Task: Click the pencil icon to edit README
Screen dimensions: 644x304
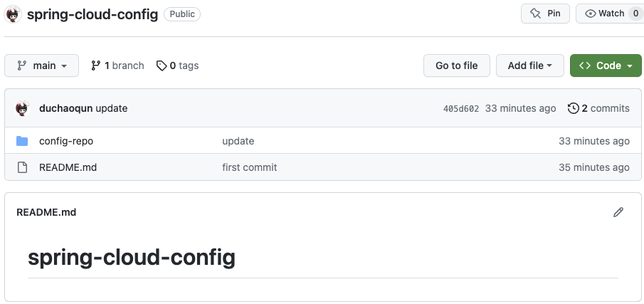Action: 618,212
